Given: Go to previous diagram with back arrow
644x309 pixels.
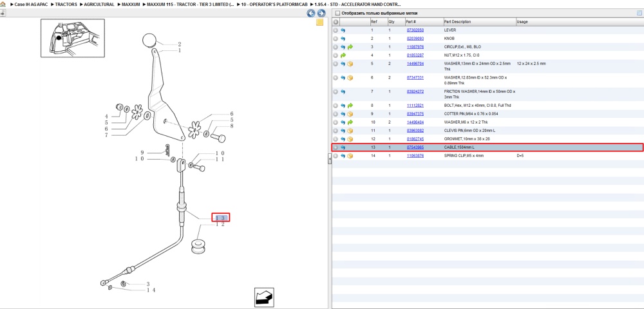Looking at the screenshot, I should pyautogui.click(x=311, y=13).
